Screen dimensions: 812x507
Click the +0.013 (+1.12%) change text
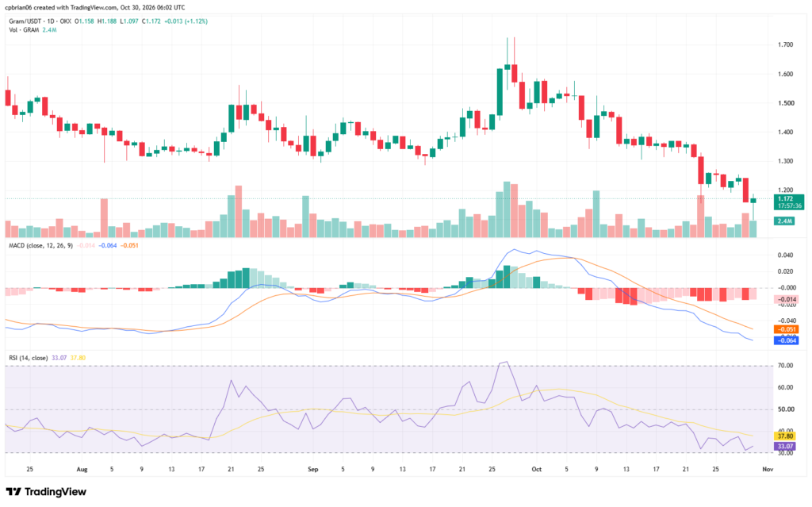pos(186,21)
